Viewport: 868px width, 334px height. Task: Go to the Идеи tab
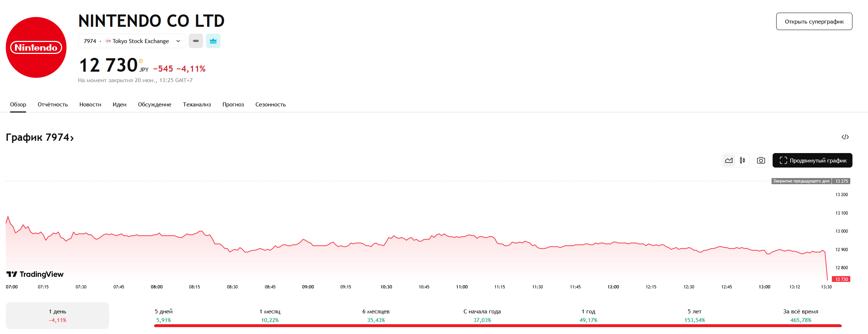tap(120, 104)
